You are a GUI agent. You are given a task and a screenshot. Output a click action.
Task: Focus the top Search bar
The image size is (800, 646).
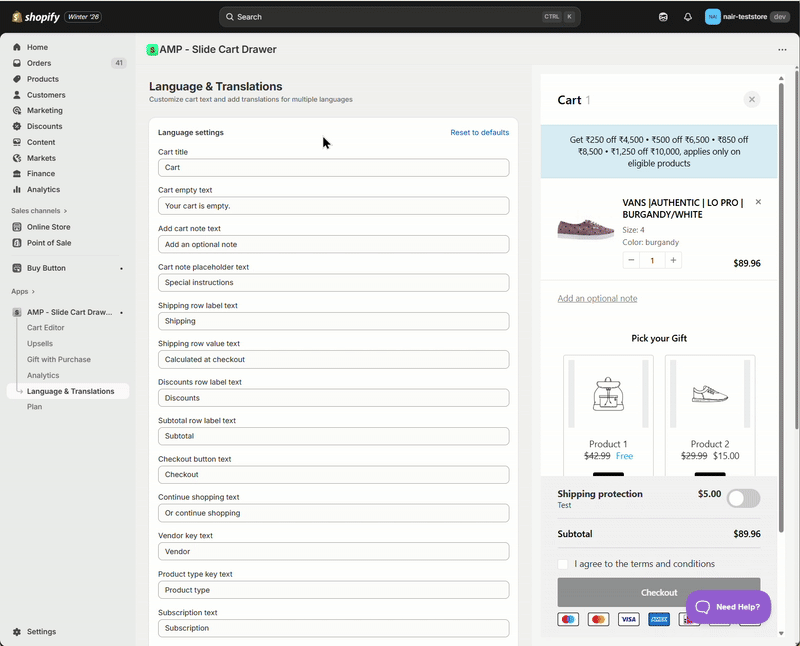click(399, 17)
